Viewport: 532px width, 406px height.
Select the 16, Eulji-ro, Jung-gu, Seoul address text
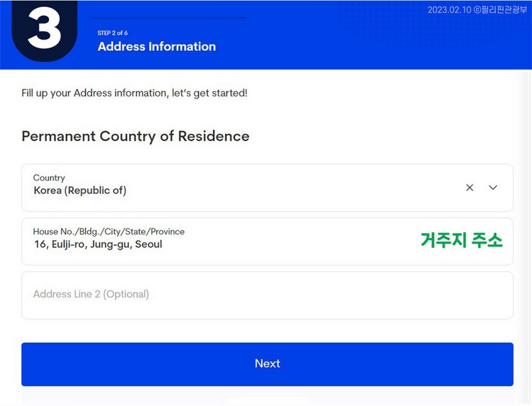coord(98,244)
